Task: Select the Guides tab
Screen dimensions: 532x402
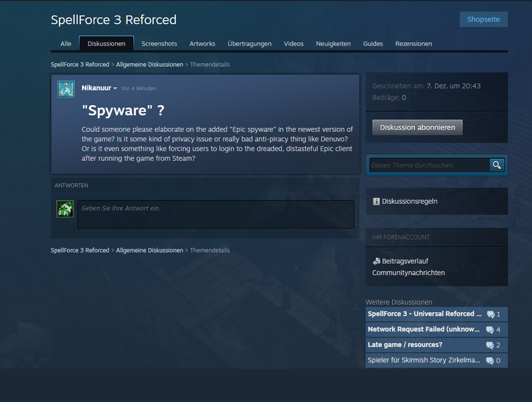Action: [x=373, y=44]
